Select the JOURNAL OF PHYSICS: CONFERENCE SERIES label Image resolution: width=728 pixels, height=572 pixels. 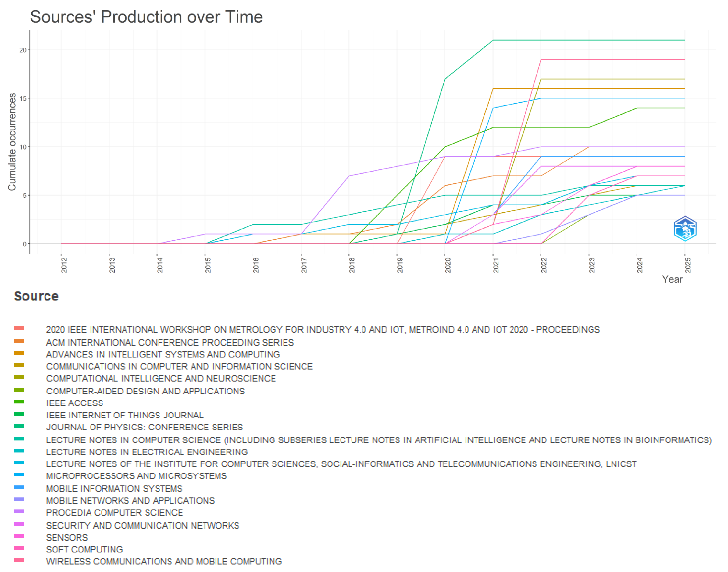click(x=144, y=427)
